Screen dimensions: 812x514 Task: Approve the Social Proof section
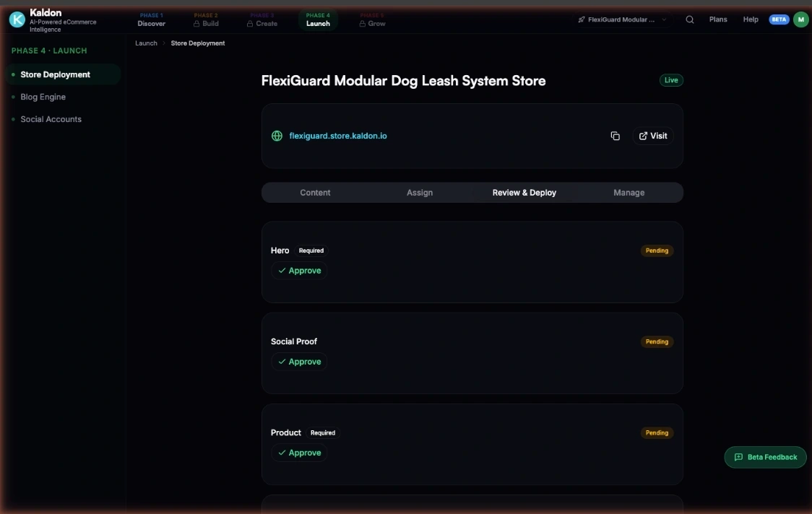299,362
